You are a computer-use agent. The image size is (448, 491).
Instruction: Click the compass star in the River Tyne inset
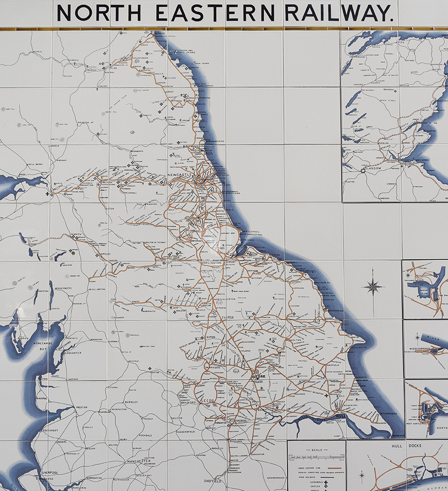408,275
